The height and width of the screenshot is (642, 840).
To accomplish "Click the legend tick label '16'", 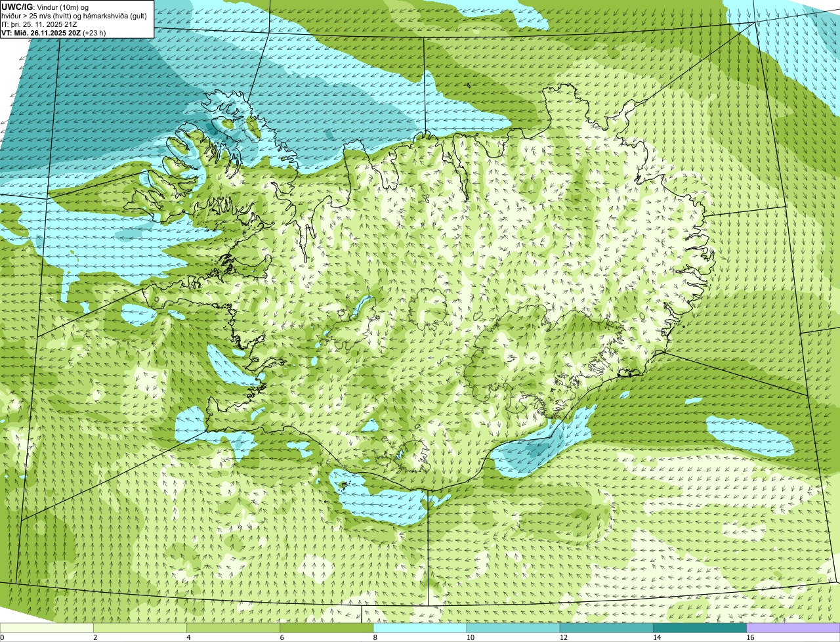I will [x=749, y=637].
